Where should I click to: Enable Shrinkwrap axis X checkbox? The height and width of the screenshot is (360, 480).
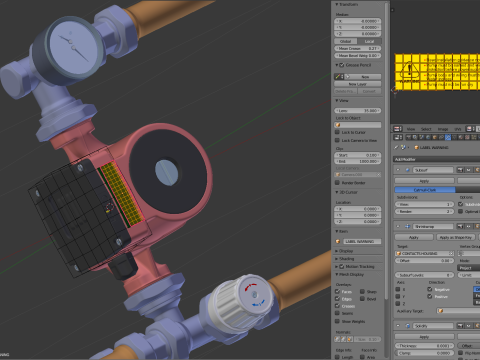[x=398, y=289]
